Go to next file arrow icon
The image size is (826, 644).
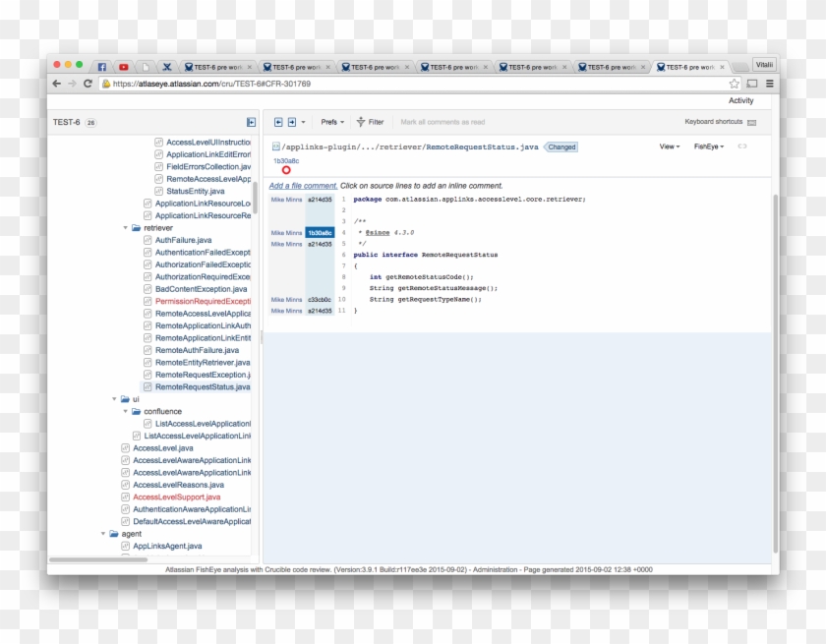tap(291, 122)
